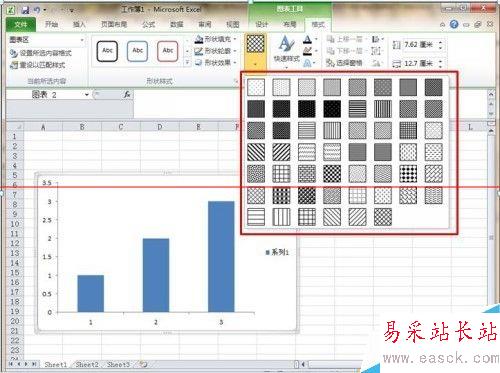The width and height of the screenshot is (500, 373).
Task: Click the text effects glowing A icon
Action: (x=307, y=62)
